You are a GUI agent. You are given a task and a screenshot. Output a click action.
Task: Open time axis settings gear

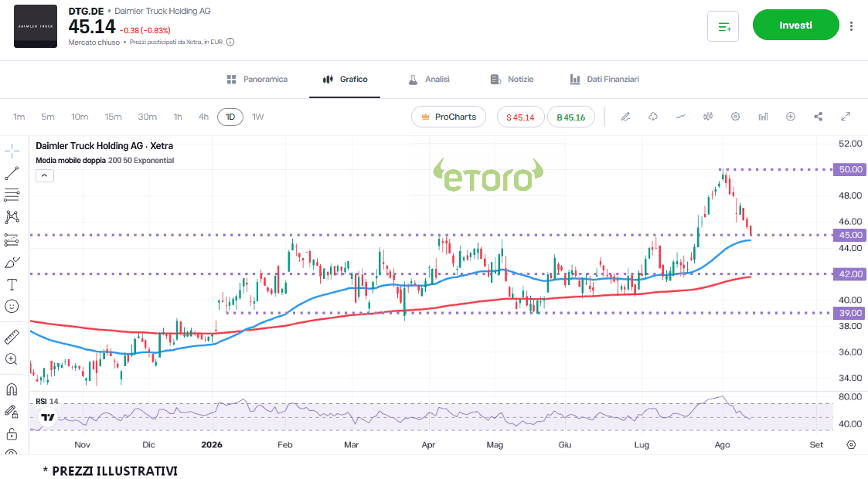click(x=852, y=445)
